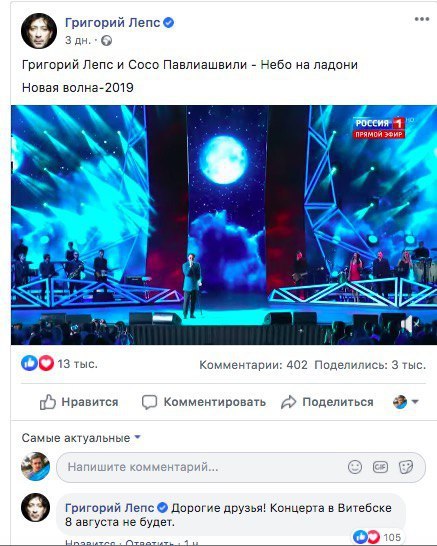Click the blue verified badge beside Григорий Лепс

(x=169, y=23)
